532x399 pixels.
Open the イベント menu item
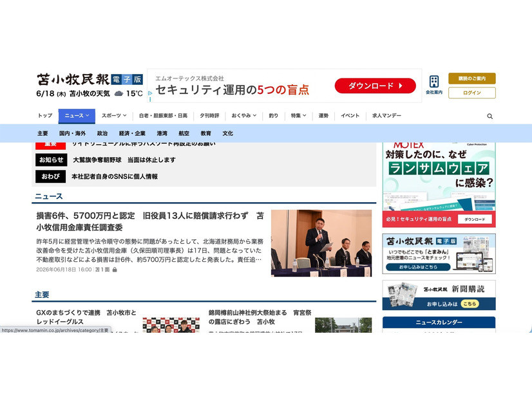350,116
